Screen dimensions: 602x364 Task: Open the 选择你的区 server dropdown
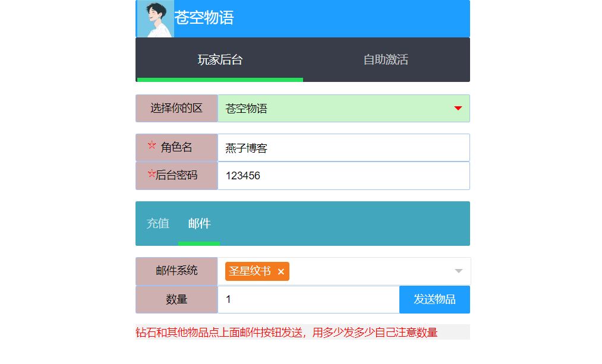point(344,109)
